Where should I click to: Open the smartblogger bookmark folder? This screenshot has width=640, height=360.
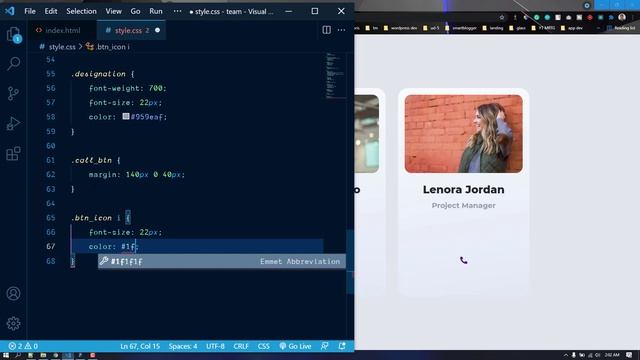[461, 28]
